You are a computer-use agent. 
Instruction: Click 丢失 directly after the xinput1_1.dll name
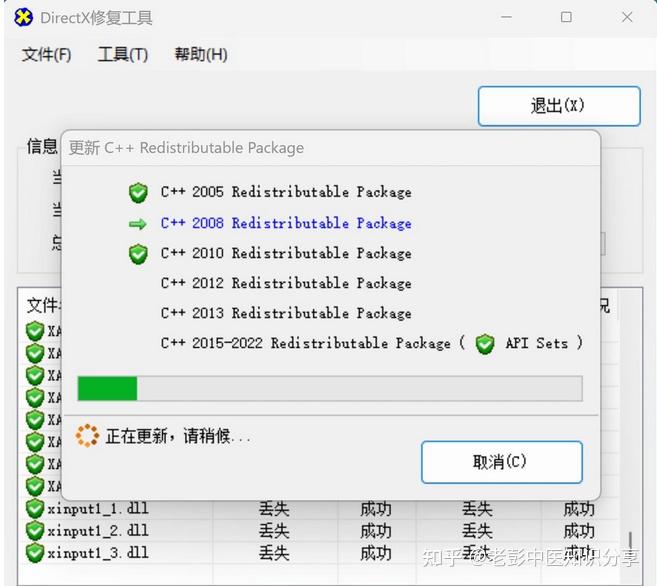274,509
